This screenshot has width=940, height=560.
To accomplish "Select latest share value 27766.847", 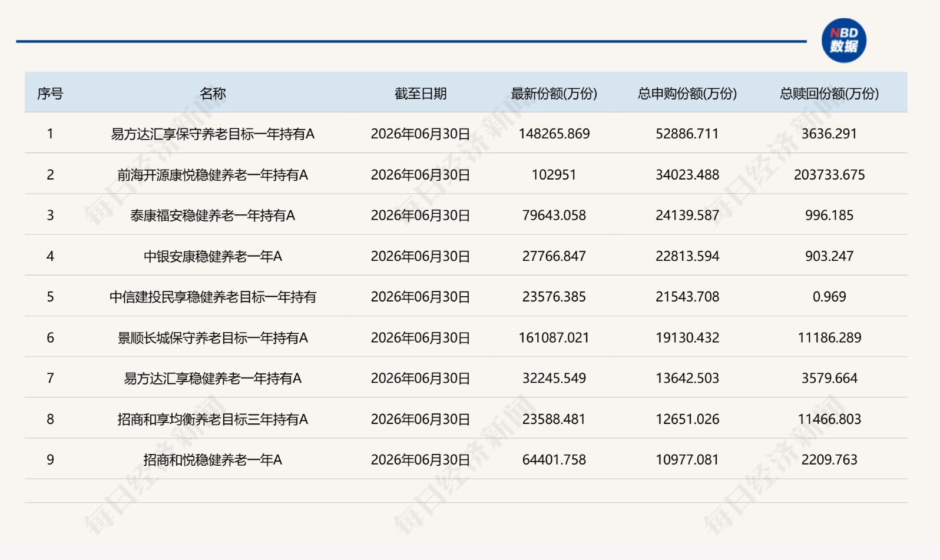I will [554, 256].
